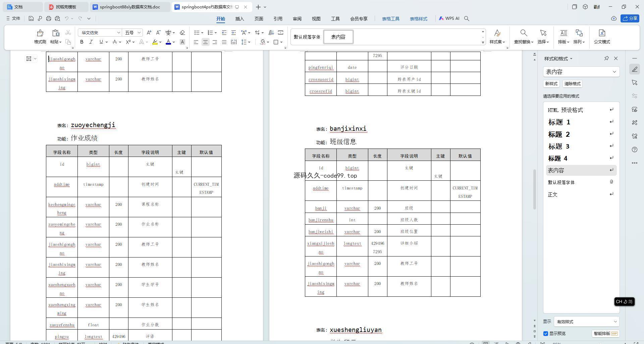The width and height of the screenshot is (644, 344).
Task: Apply 标题 1 style from list
Action: (x=581, y=122)
